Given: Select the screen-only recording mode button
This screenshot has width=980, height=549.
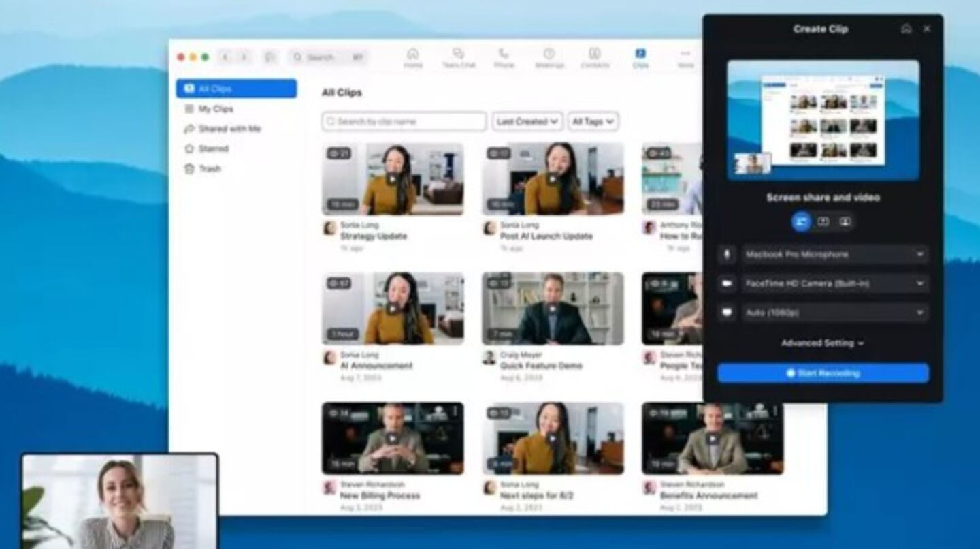Looking at the screenshot, I should 823,221.
